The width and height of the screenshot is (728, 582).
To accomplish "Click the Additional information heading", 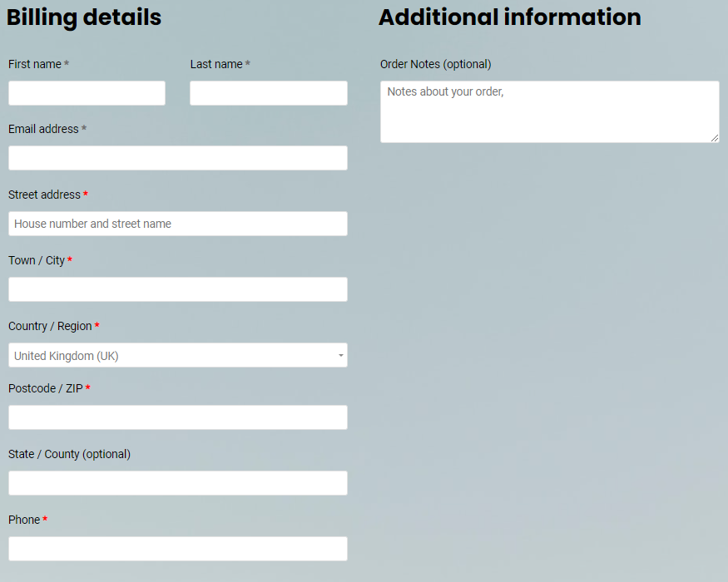I will tap(509, 17).
